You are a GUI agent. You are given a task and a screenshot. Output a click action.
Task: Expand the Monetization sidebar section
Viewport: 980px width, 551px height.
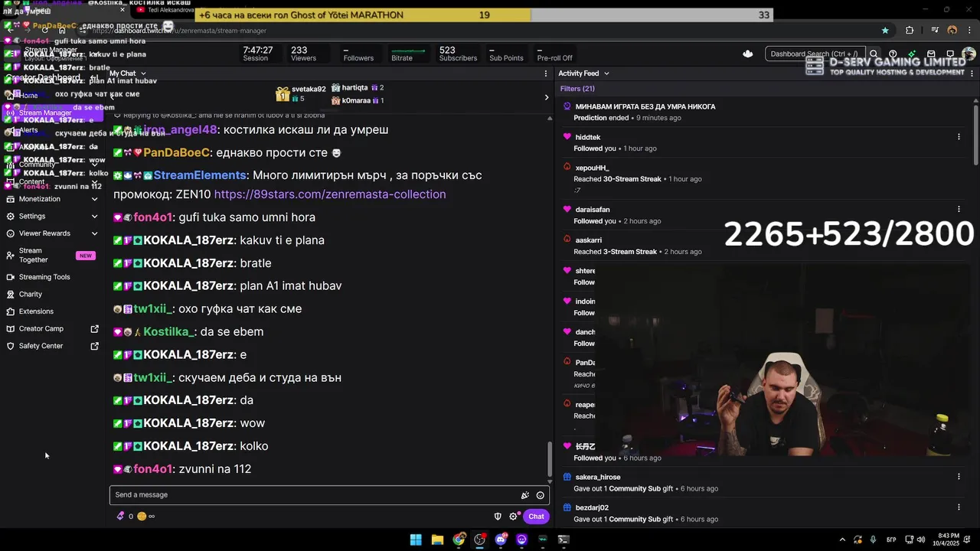click(x=94, y=199)
